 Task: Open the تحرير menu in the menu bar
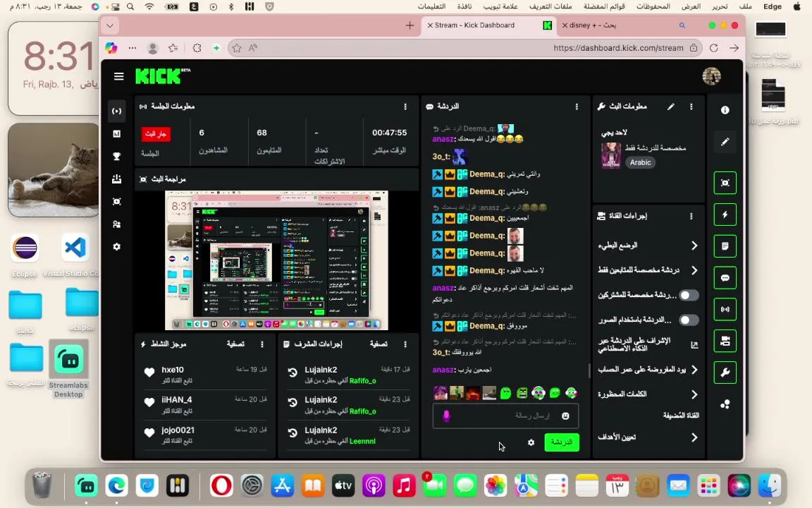point(719,7)
